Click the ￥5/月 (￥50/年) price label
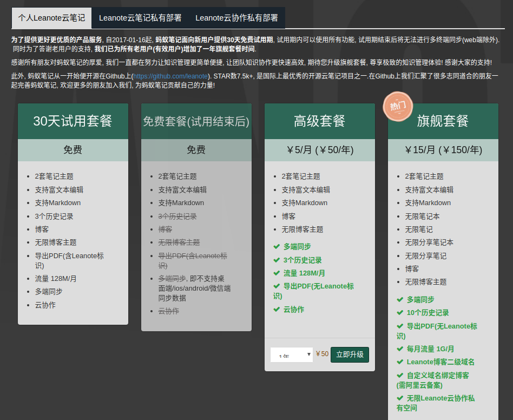 [x=320, y=150]
